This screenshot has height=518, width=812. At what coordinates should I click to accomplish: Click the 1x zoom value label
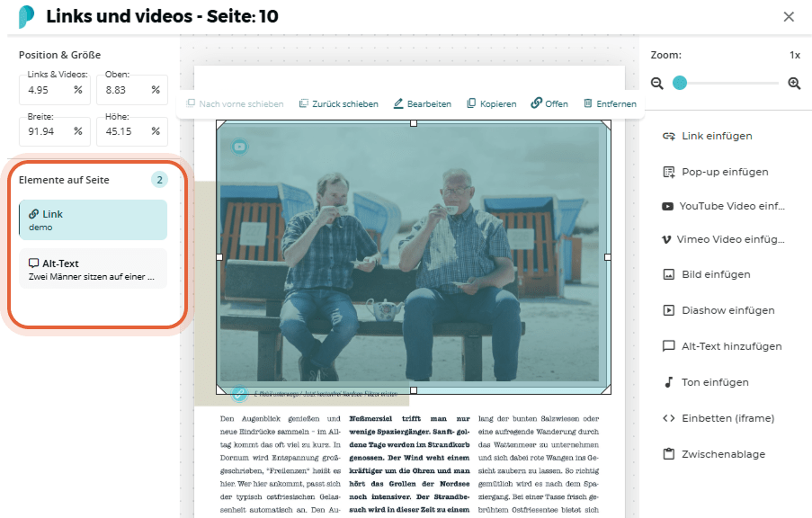795,55
